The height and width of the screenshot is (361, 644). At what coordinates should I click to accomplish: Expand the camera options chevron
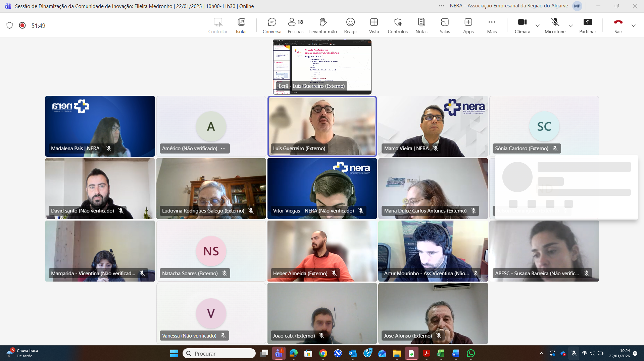pyautogui.click(x=538, y=26)
